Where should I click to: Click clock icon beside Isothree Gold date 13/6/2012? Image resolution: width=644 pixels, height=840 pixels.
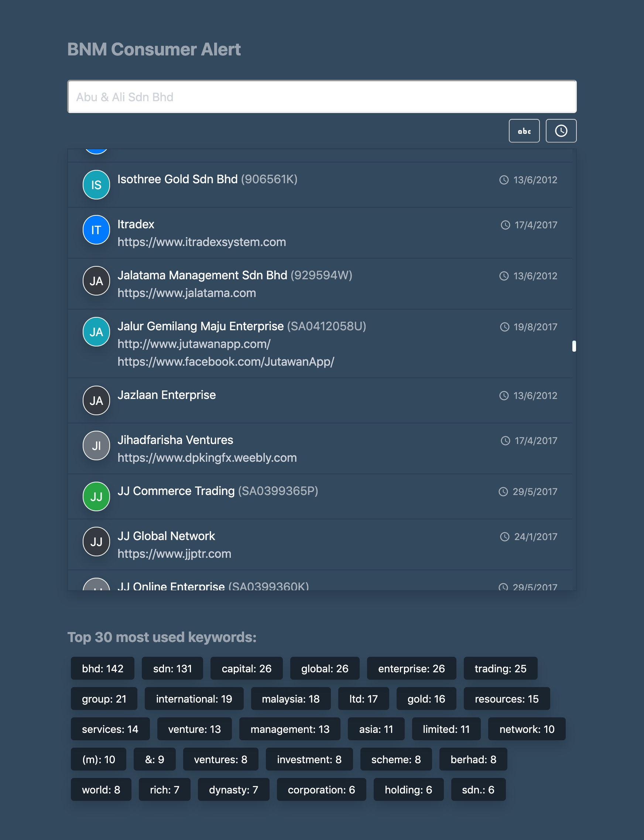(x=504, y=180)
